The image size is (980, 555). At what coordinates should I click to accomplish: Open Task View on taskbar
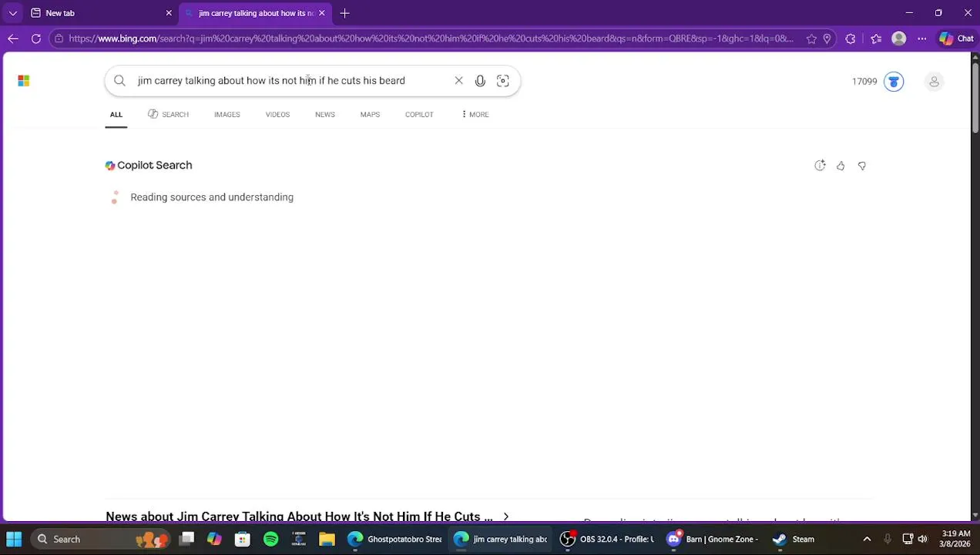187,540
